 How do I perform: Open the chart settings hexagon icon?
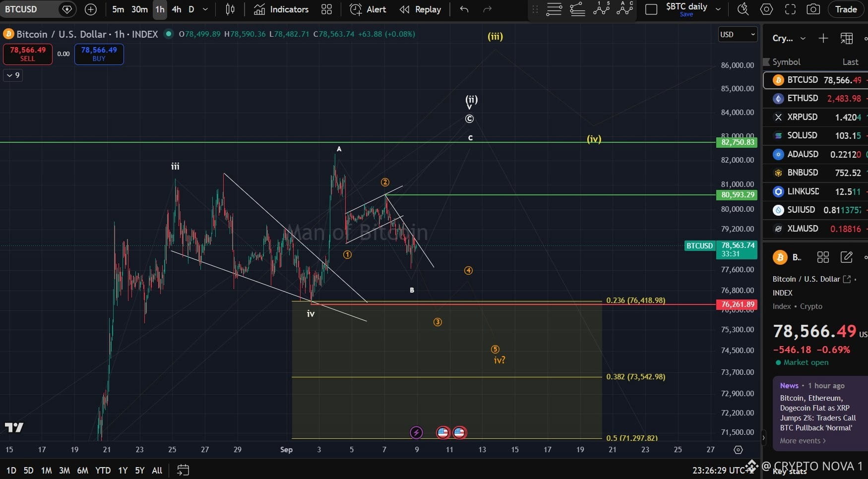[766, 9]
